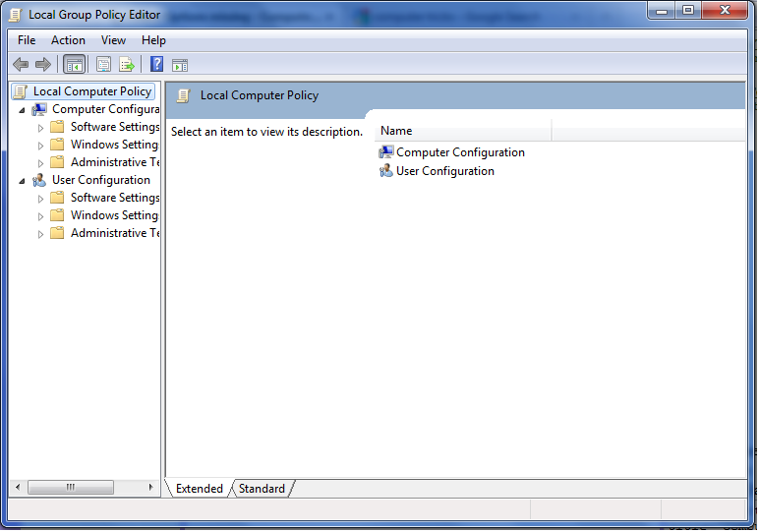This screenshot has height=532, width=759.
Task: Expand Administrative Templates under Computer Configuration
Action: [40, 163]
